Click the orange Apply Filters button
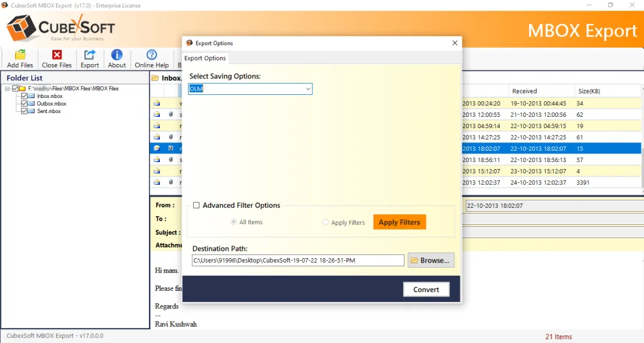644x343 pixels. (399, 222)
